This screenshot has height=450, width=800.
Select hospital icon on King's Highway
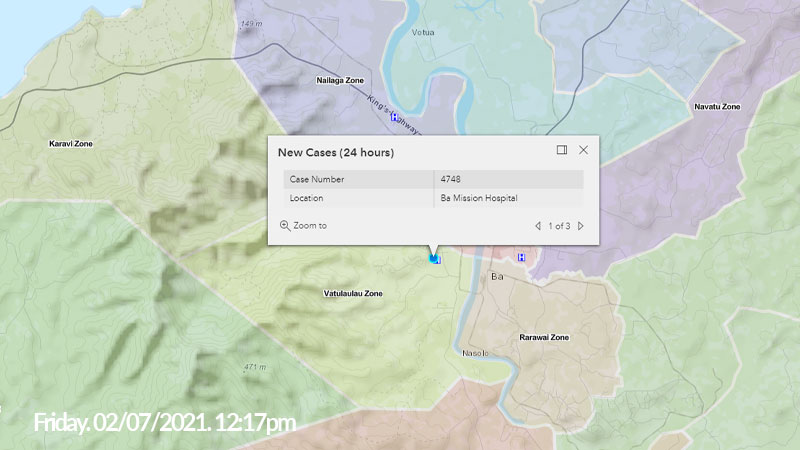394,118
